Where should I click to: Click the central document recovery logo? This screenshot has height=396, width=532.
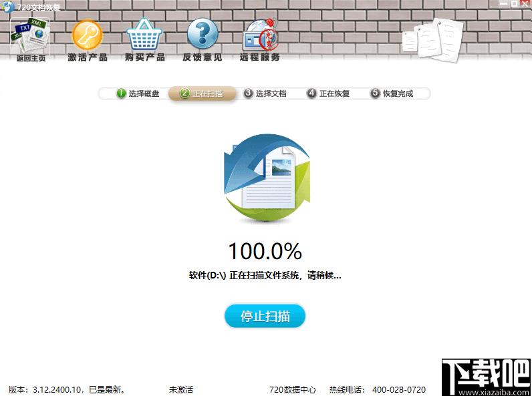click(x=267, y=178)
